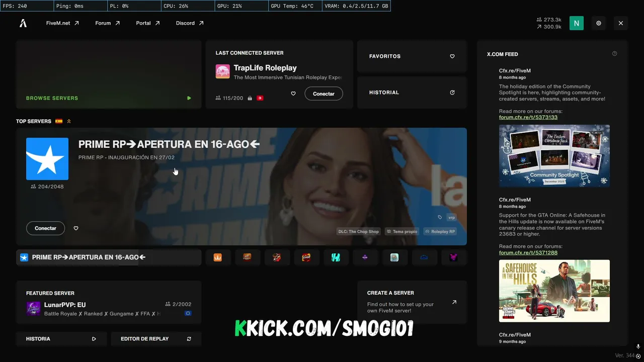This screenshot has width=644, height=362.
Task: Click Conectar on the PRIME RP banner
Action: 45,228
